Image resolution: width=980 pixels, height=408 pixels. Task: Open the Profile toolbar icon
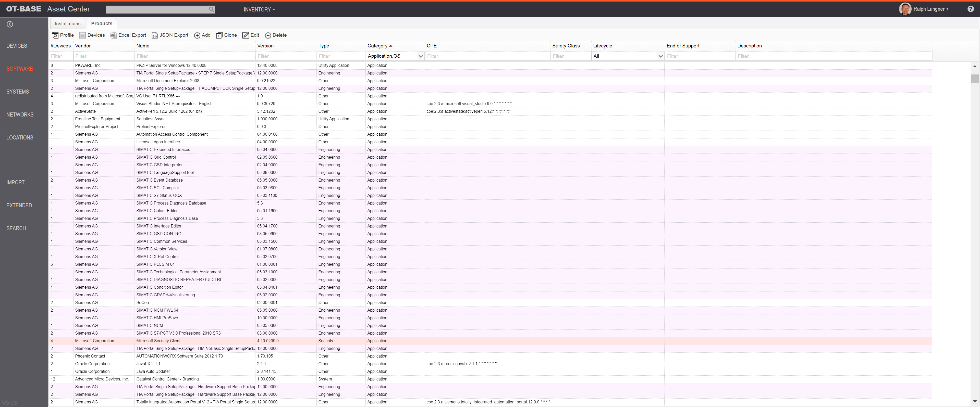click(55, 35)
